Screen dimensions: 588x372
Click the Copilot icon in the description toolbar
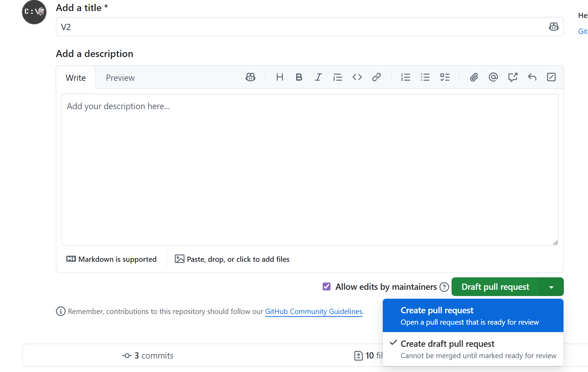pos(250,77)
